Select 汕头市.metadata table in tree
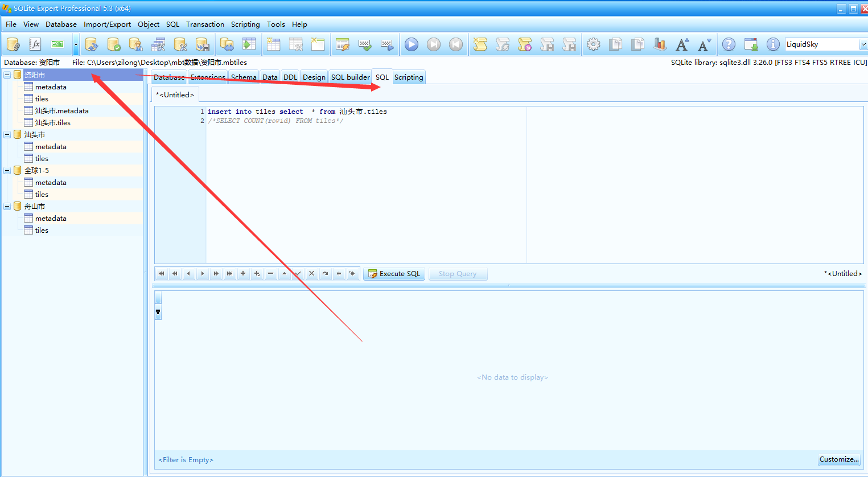Viewport: 868px width, 477px height. 61,111
